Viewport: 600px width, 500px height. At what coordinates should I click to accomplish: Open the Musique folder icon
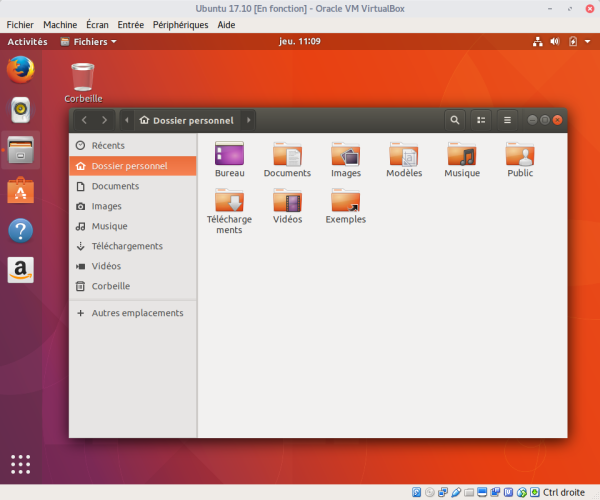[462, 155]
